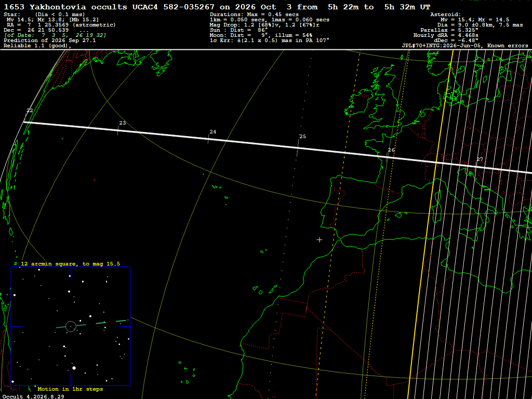This screenshot has height=399, width=532.
Task: Click the 24 minute marker on path
Action: [212, 132]
